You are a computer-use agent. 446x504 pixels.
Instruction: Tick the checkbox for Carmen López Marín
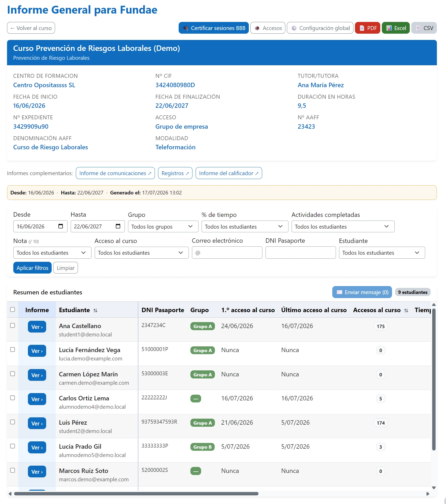pyautogui.click(x=13, y=374)
